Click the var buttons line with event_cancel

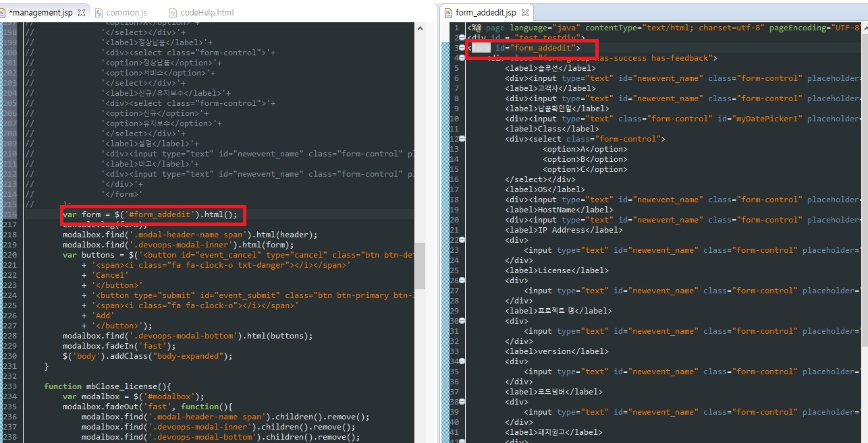click(x=238, y=255)
